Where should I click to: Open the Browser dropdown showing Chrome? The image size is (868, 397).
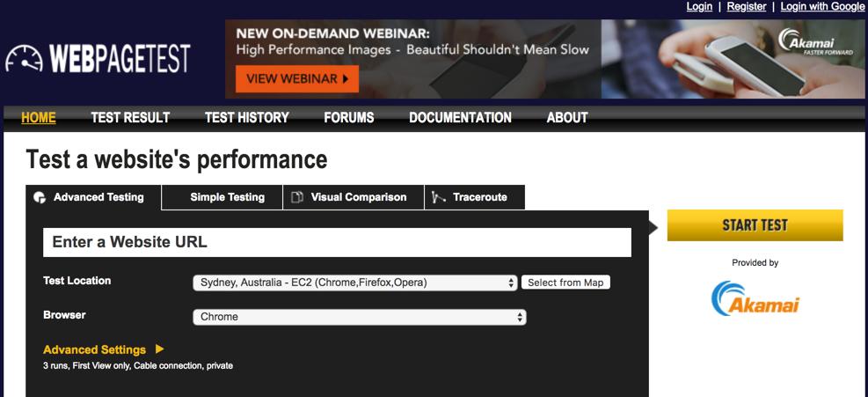[x=360, y=317]
